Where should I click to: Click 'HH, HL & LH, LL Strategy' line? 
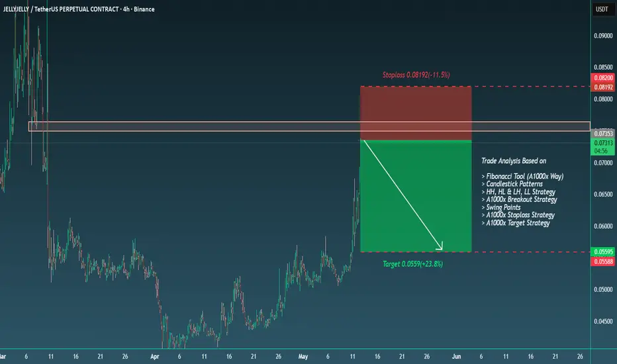point(518,192)
